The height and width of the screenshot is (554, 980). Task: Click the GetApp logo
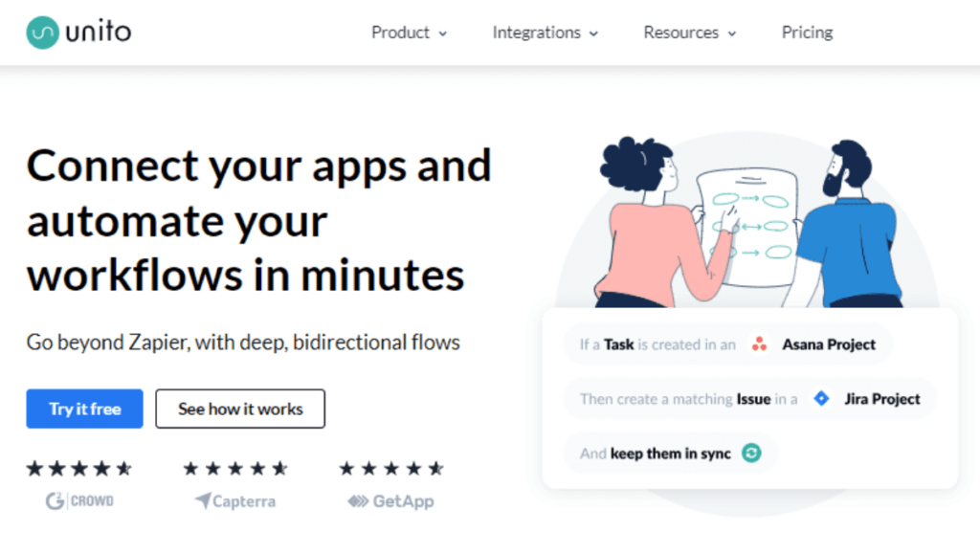(x=390, y=499)
